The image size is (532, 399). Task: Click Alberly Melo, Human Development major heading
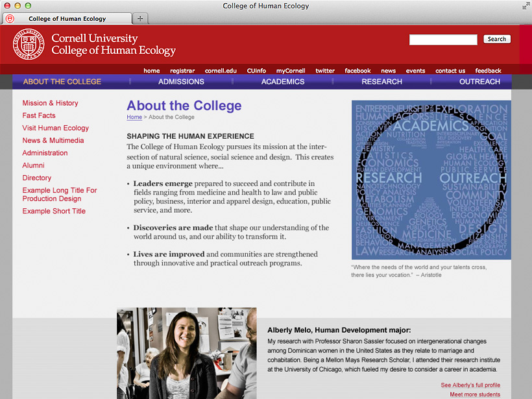(x=339, y=330)
